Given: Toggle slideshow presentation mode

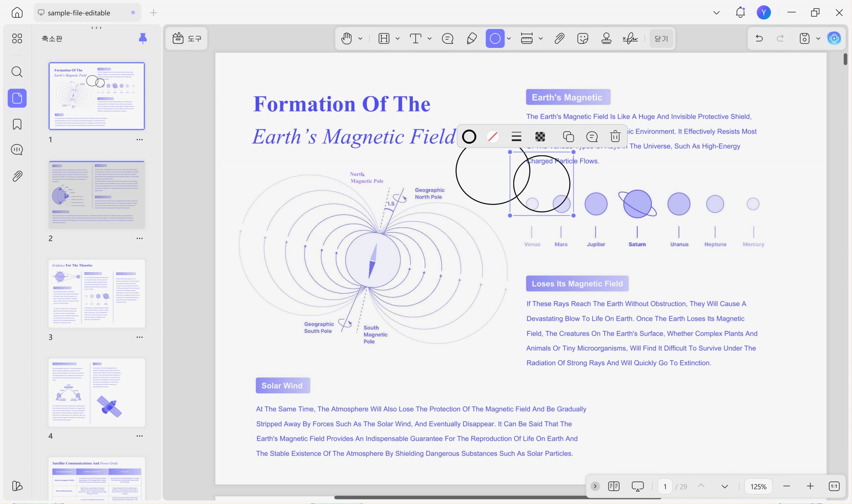Looking at the screenshot, I should point(637,486).
